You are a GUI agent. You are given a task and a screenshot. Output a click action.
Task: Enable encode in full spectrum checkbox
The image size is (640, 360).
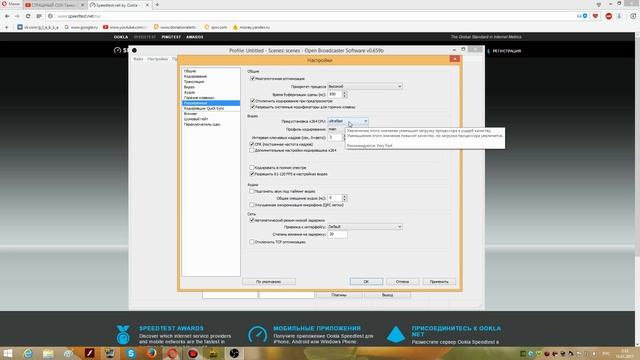[x=252, y=167]
